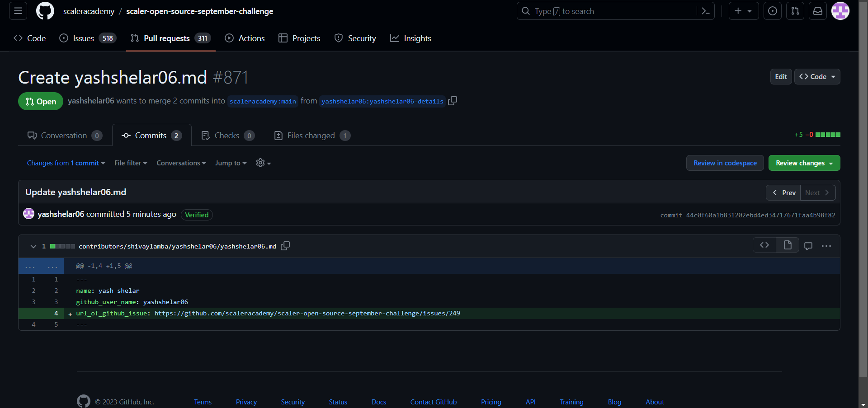The width and height of the screenshot is (868, 408).
Task: Switch to the source diff view
Action: click(x=764, y=245)
